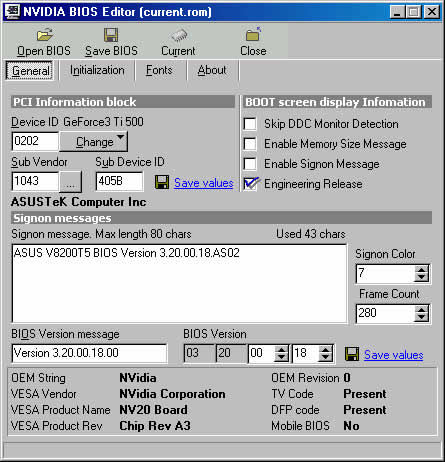Viewport: 445px width, 462px height.
Task: Click floppy icon beside PCI Save values
Action: [162, 182]
